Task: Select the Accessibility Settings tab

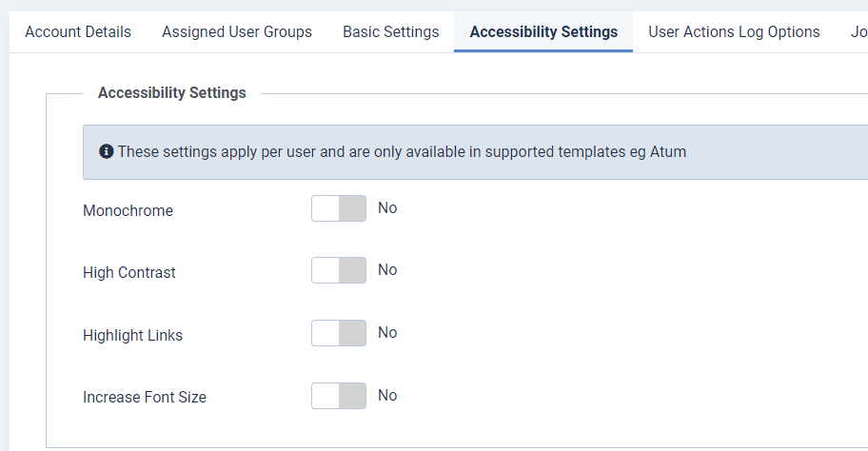Action: tap(543, 32)
